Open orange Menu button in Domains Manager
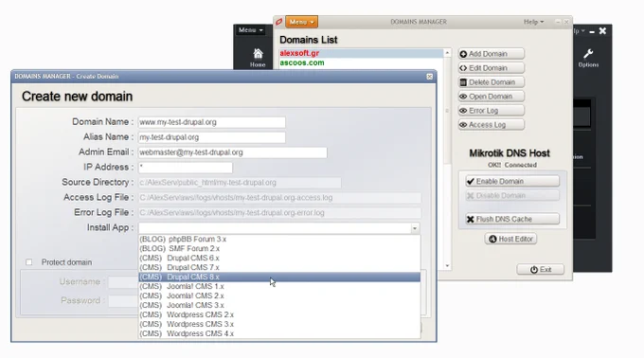Image resolution: width=644 pixels, height=358 pixels. tap(301, 22)
